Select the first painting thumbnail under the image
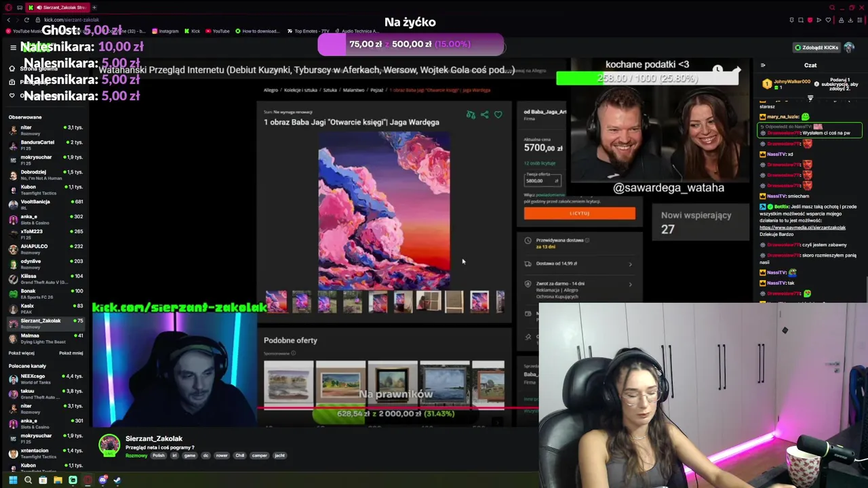 coord(276,302)
